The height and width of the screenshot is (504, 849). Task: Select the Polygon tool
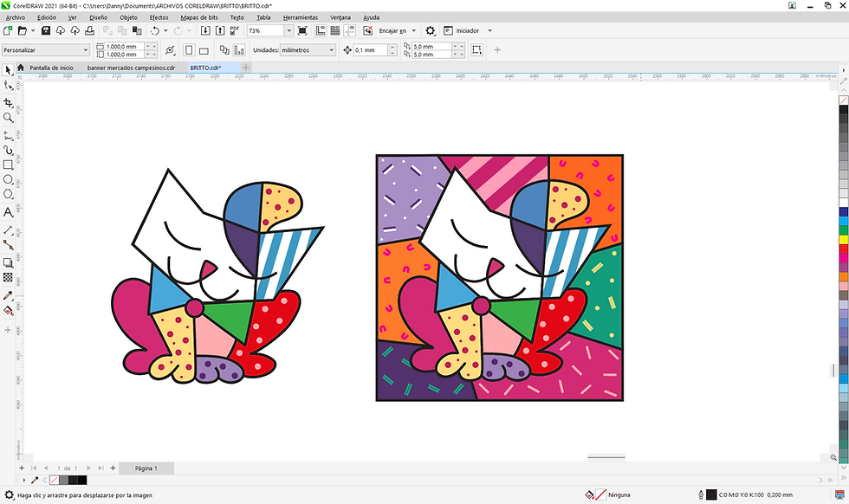8,194
